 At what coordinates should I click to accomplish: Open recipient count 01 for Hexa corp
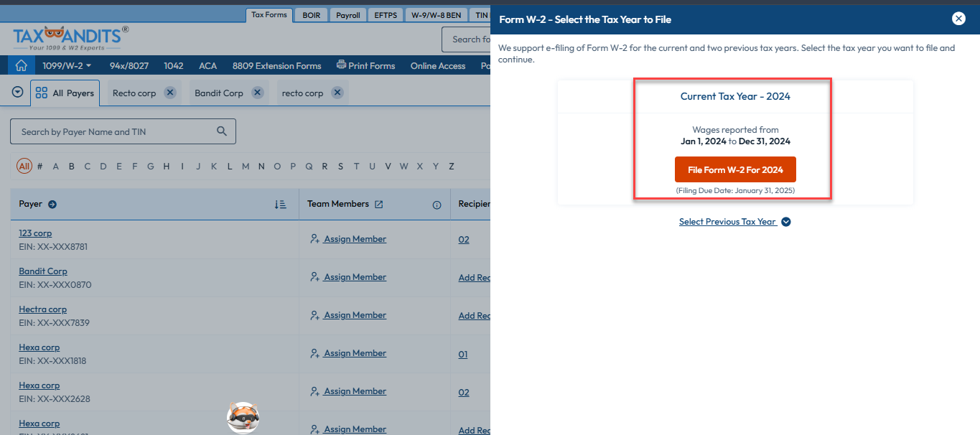[463, 355]
